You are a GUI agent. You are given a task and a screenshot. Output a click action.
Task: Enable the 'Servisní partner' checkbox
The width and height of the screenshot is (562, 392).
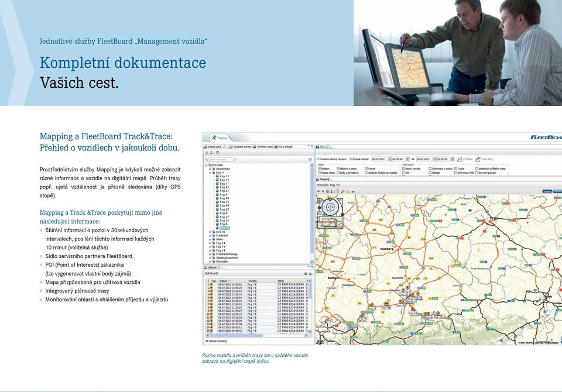(477, 173)
